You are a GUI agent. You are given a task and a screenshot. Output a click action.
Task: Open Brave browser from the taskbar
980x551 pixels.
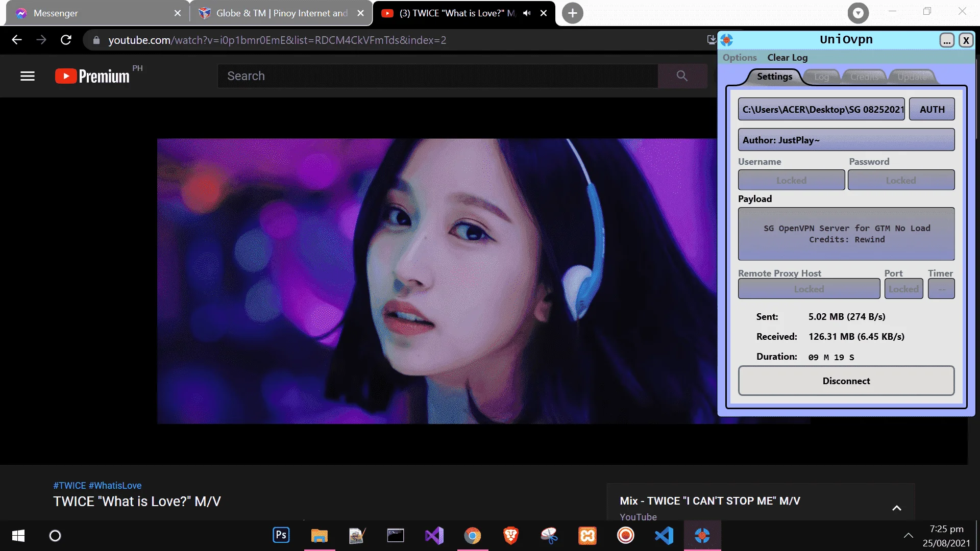pyautogui.click(x=511, y=536)
